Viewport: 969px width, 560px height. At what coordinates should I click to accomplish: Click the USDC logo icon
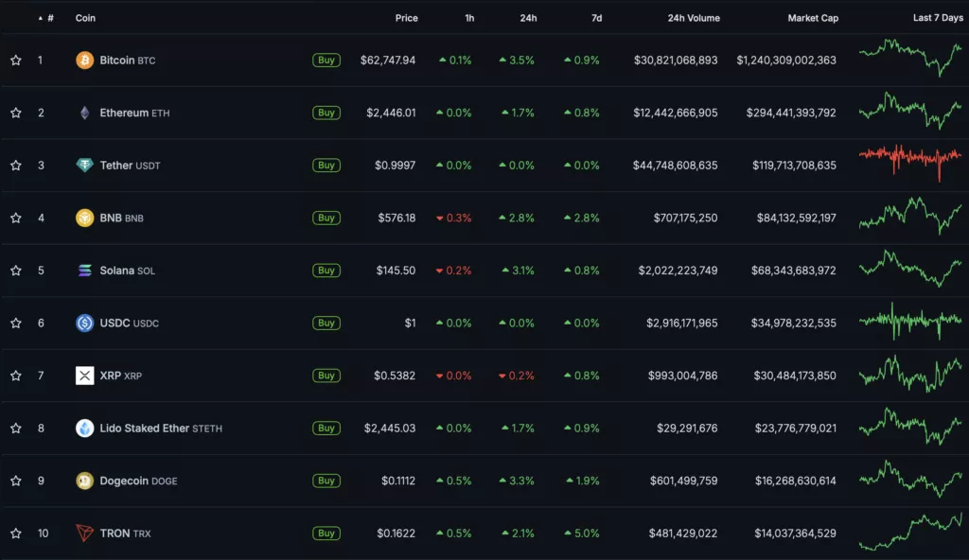[x=85, y=323]
